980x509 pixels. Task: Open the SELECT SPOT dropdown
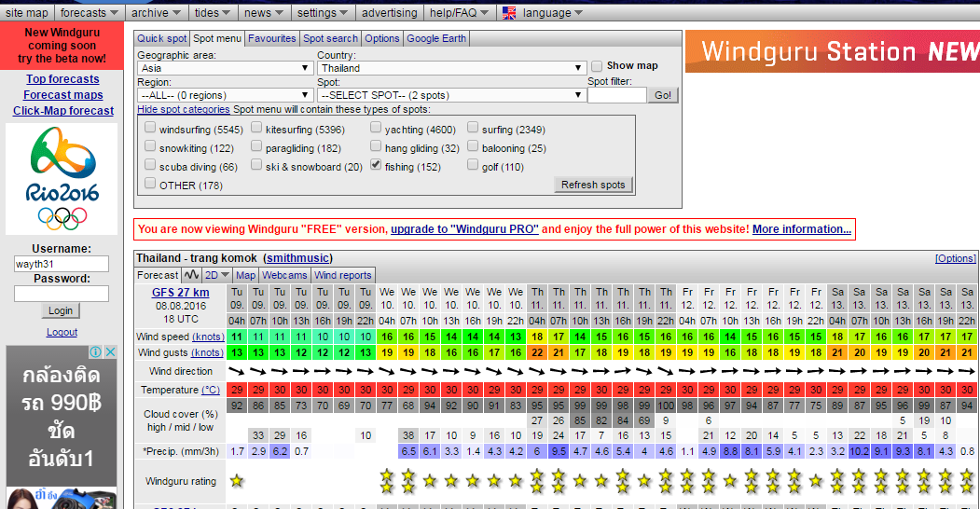[x=451, y=95]
